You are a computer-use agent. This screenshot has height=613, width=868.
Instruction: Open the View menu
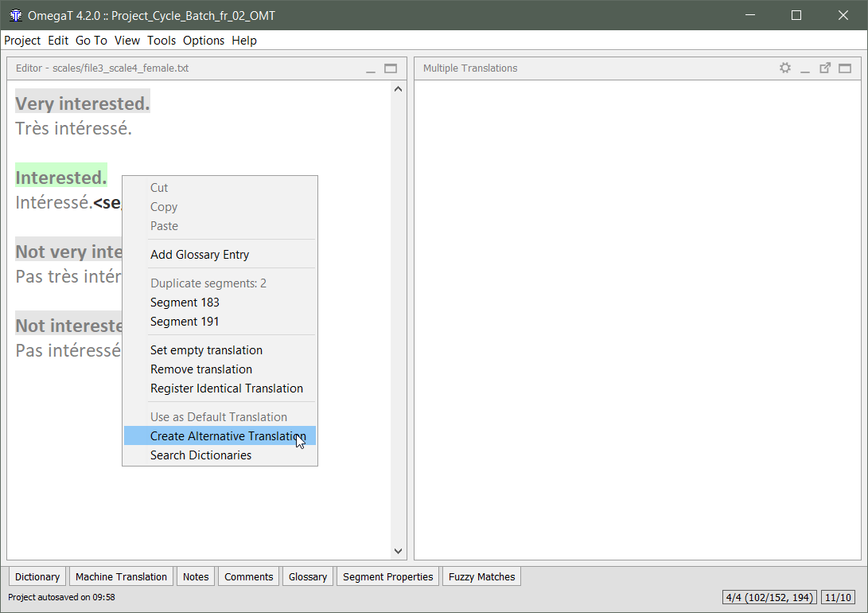pyautogui.click(x=127, y=41)
